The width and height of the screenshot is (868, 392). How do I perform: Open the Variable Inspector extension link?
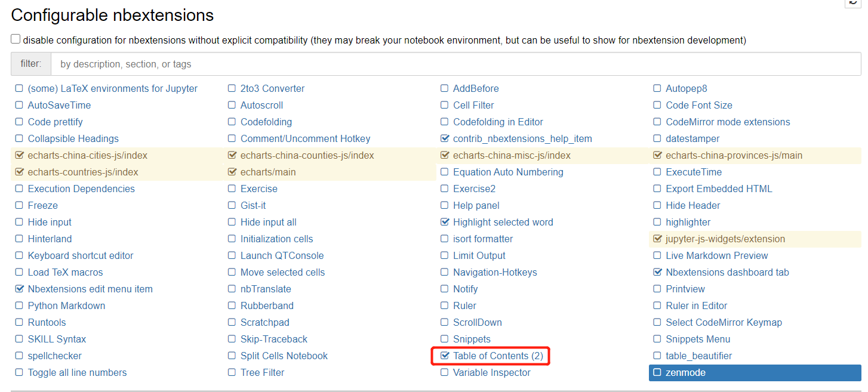(x=491, y=372)
